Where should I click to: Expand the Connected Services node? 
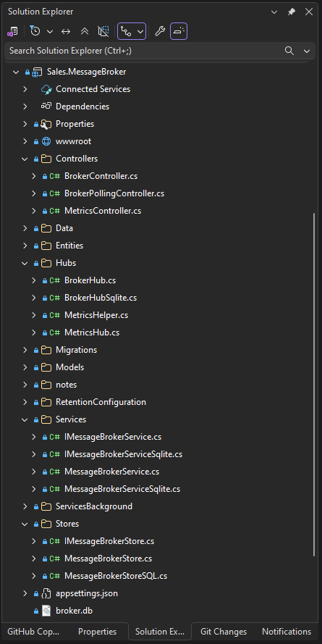click(x=25, y=89)
